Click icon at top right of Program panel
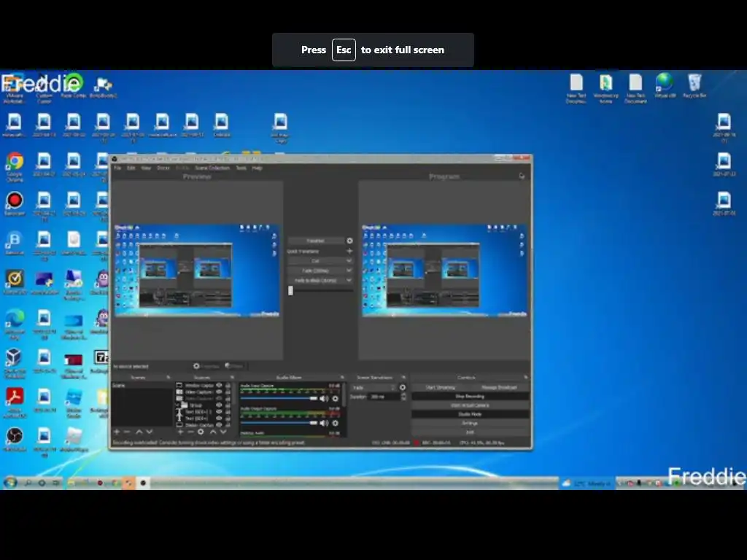Image resolution: width=747 pixels, height=560 pixels. coord(522,176)
